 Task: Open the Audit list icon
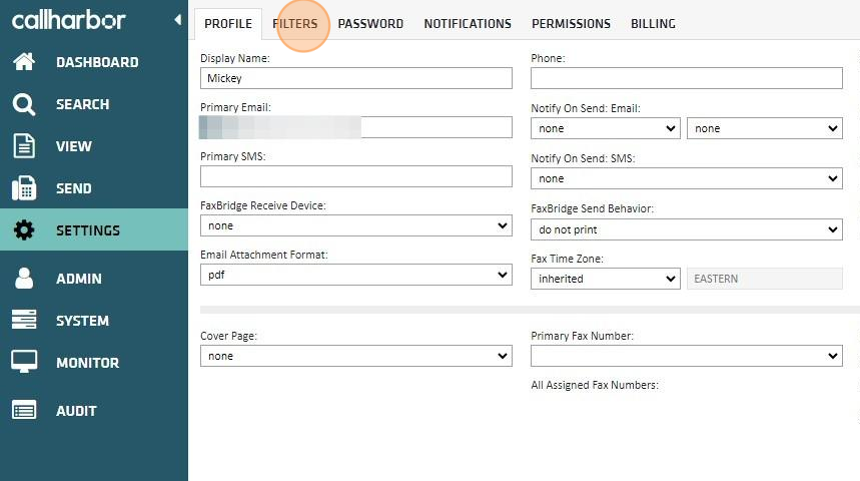(24, 410)
